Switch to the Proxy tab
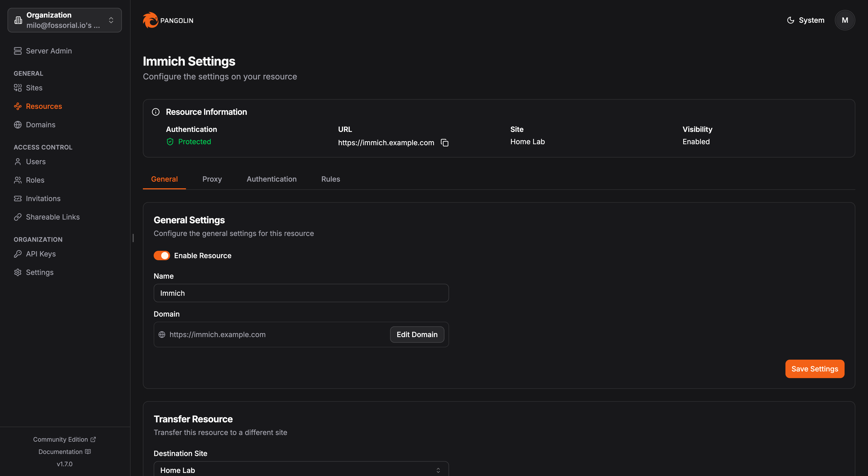The image size is (868, 476). (x=212, y=179)
